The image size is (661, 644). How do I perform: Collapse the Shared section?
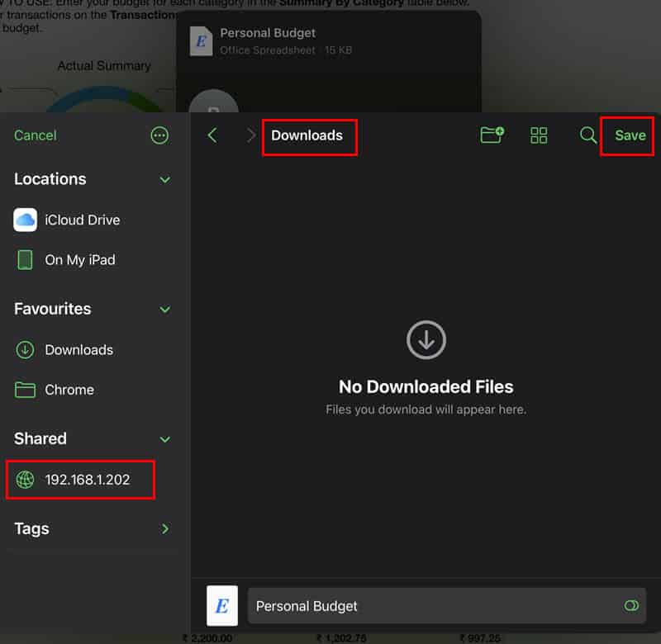165,439
